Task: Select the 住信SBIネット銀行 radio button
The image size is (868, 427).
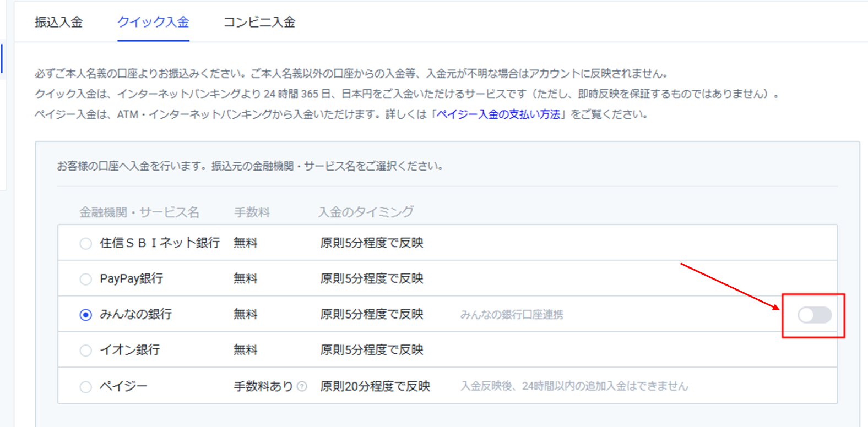Action: pos(85,243)
